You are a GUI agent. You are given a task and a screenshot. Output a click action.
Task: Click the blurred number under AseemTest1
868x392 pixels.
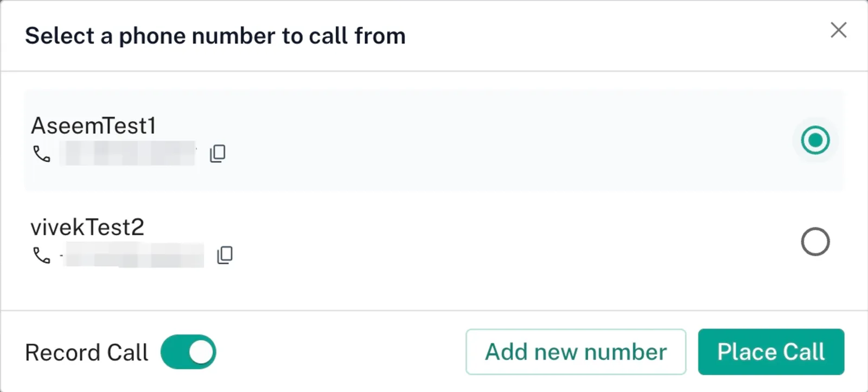128,154
